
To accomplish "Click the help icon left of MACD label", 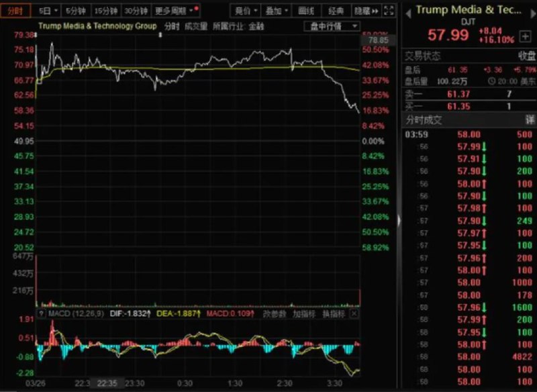I will pyautogui.click(x=41, y=313).
